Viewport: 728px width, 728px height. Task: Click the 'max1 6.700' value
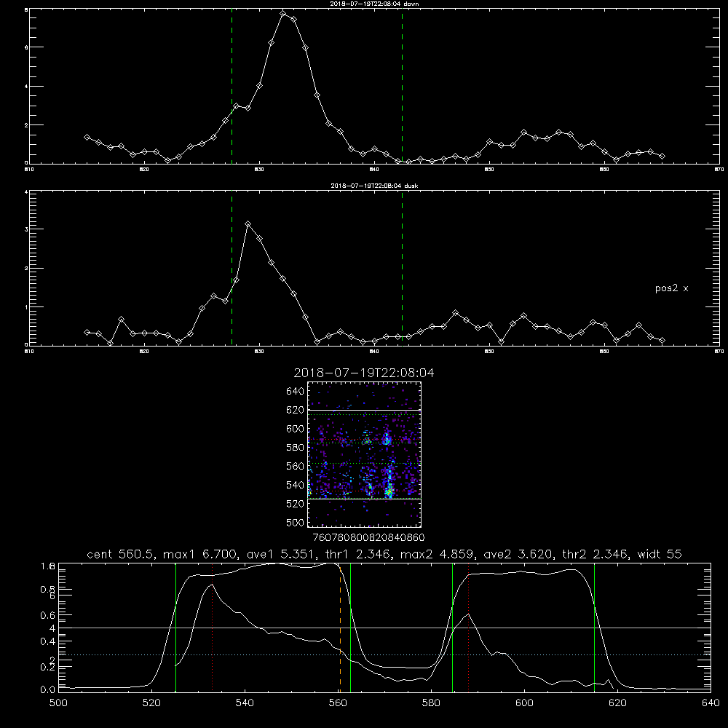(198, 554)
